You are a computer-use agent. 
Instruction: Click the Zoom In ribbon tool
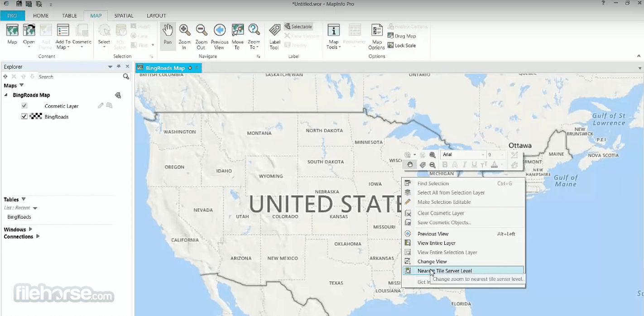[x=184, y=36]
